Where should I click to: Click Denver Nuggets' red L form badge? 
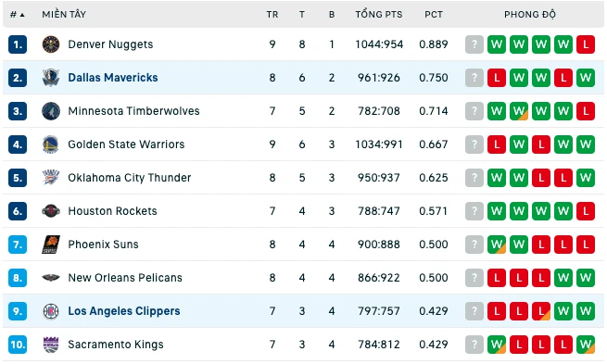tap(586, 44)
